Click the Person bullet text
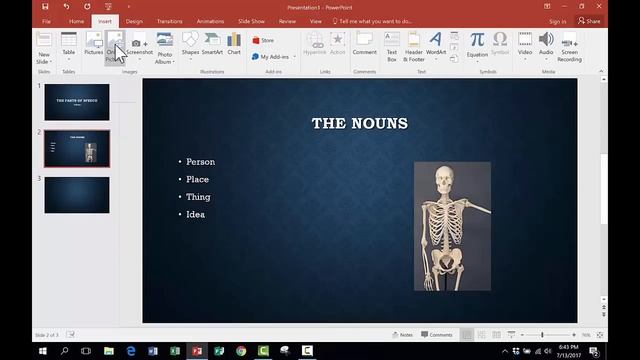 point(200,162)
